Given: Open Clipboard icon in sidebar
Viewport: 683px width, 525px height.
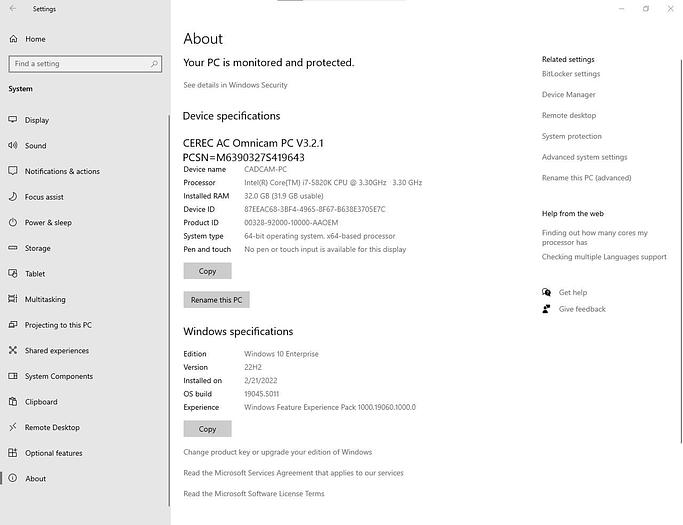Looking at the screenshot, I should [x=14, y=402].
